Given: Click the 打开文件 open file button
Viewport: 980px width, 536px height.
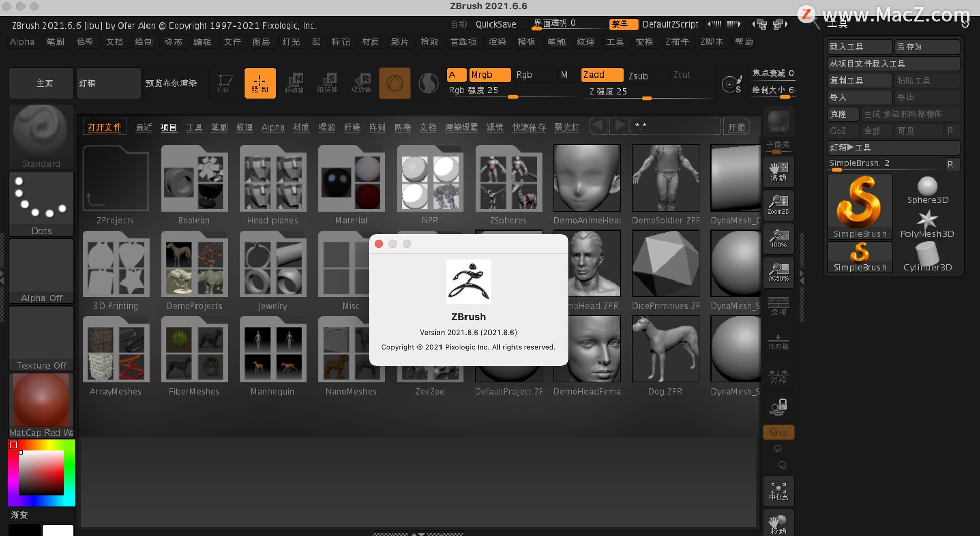Looking at the screenshot, I should (105, 127).
